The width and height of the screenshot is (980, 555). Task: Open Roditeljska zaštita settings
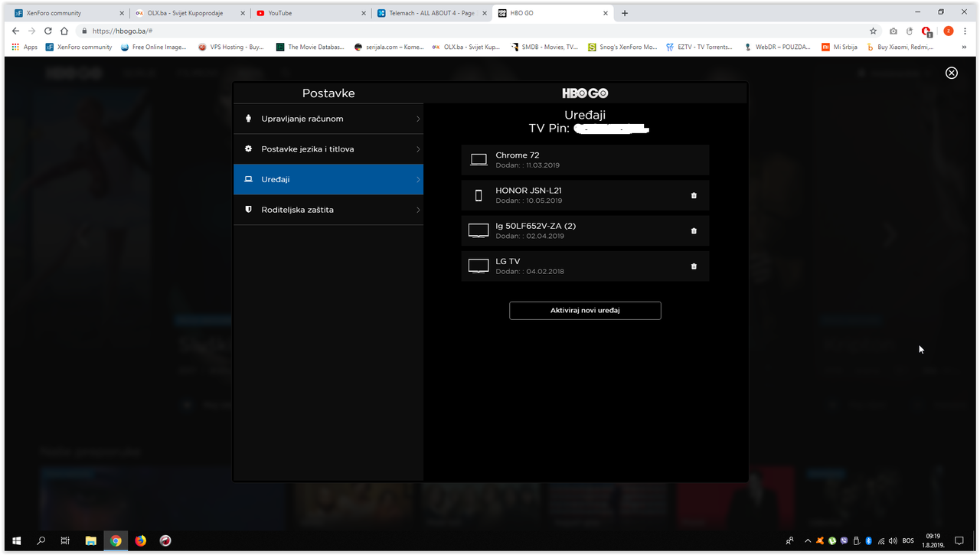pos(328,210)
